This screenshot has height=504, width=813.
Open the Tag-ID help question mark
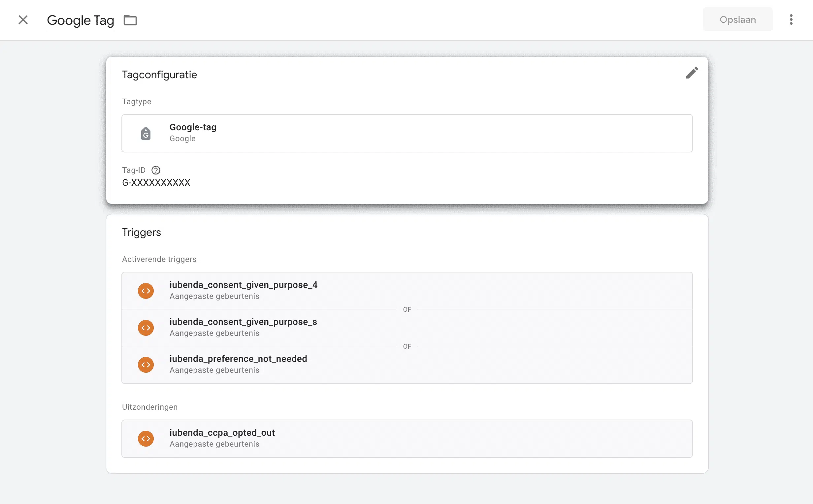156,170
